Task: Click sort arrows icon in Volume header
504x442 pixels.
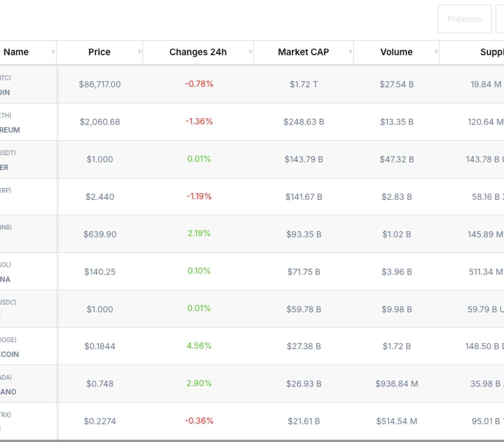Action: click(x=436, y=52)
